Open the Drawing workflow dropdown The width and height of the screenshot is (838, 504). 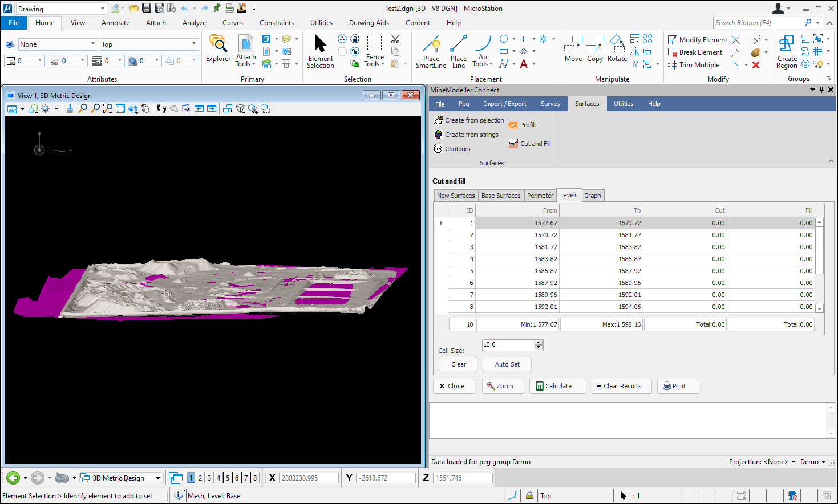click(60, 9)
